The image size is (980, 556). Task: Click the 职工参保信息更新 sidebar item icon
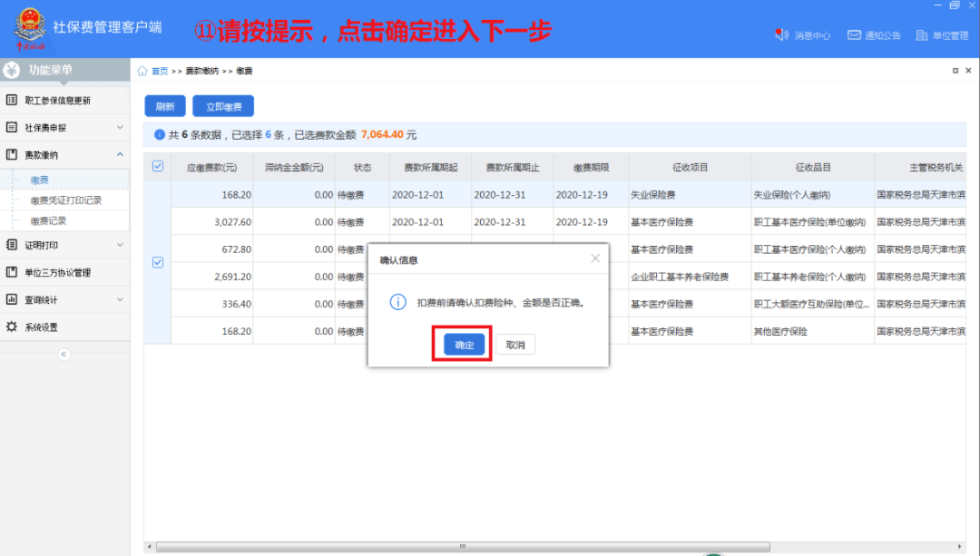pos(11,100)
